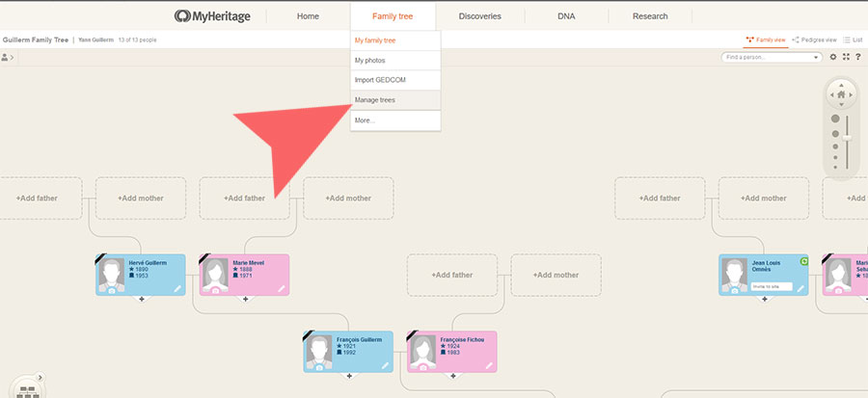Select My family tree menu entry
Image resolution: width=868 pixels, height=398 pixels.
coord(395,40)
